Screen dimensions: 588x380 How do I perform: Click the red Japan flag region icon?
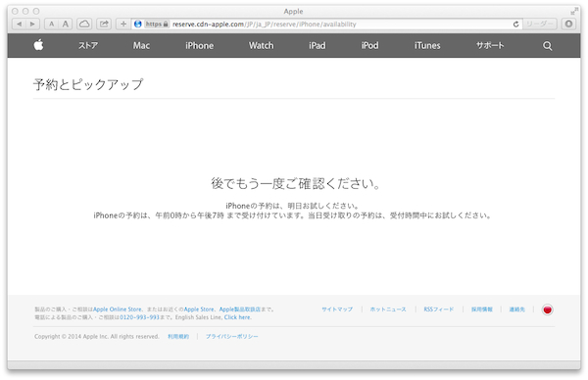[x=548, y=309]
